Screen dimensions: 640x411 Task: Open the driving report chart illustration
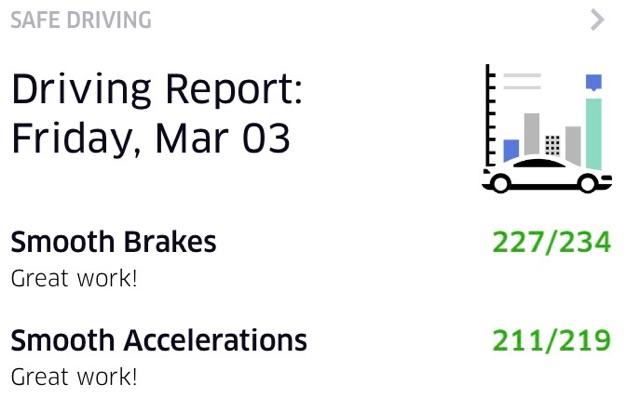point(546,128)
